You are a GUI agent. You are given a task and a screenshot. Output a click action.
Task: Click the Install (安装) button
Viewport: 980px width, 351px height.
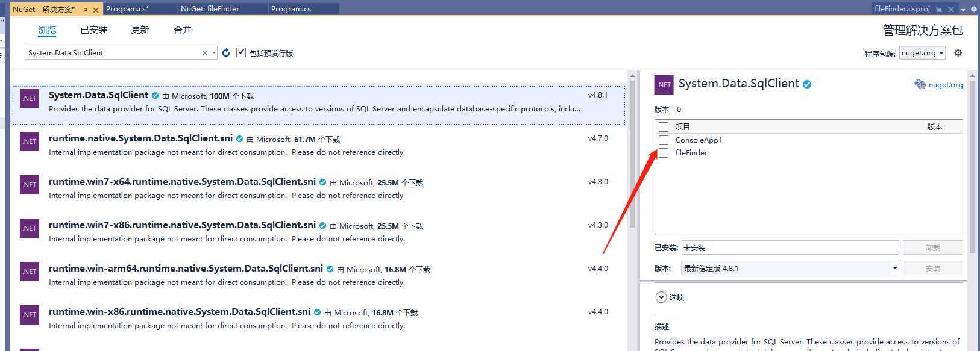932,269
